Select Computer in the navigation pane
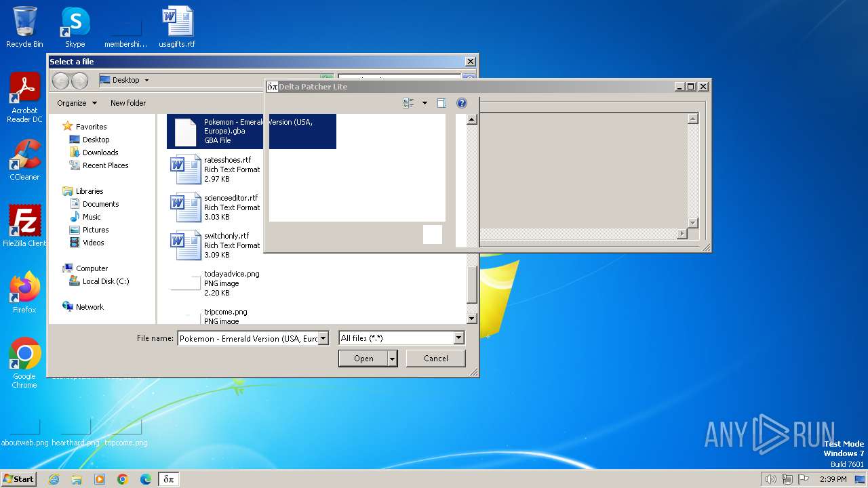 (x=92, y=268)
